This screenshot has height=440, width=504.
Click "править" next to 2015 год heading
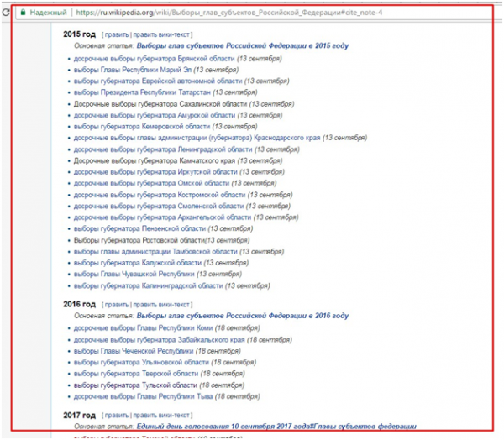(117, 34)
